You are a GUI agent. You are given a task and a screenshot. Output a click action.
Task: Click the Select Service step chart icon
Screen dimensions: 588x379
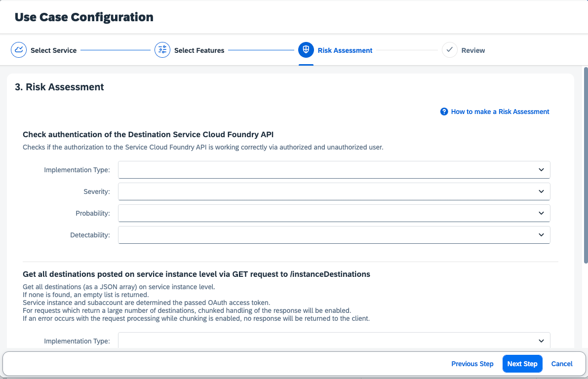click(x=18, y=50)
